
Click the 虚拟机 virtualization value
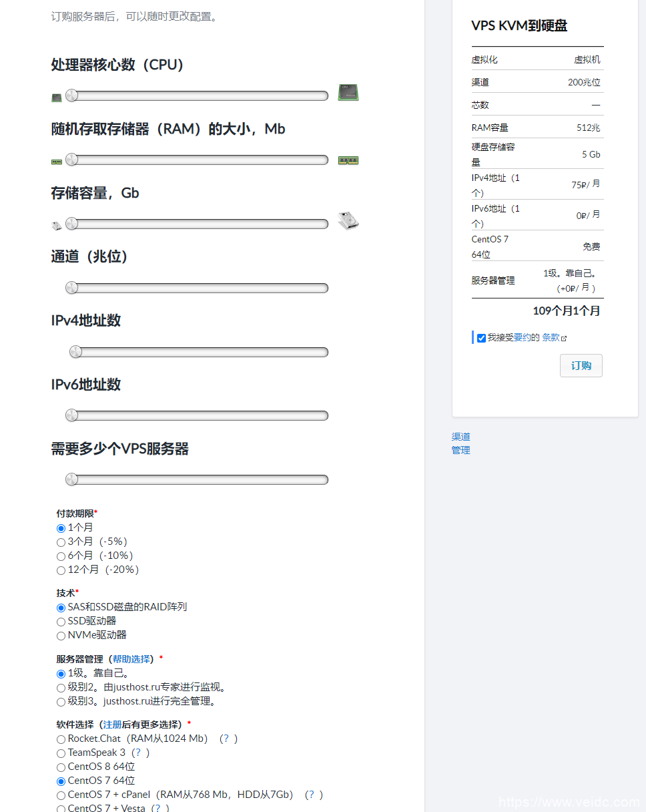587,59
